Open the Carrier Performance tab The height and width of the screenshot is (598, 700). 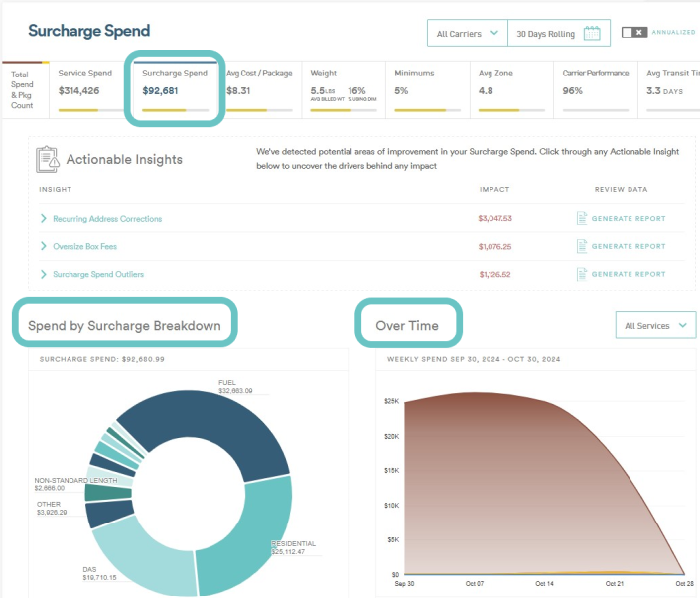coord(596,89)
